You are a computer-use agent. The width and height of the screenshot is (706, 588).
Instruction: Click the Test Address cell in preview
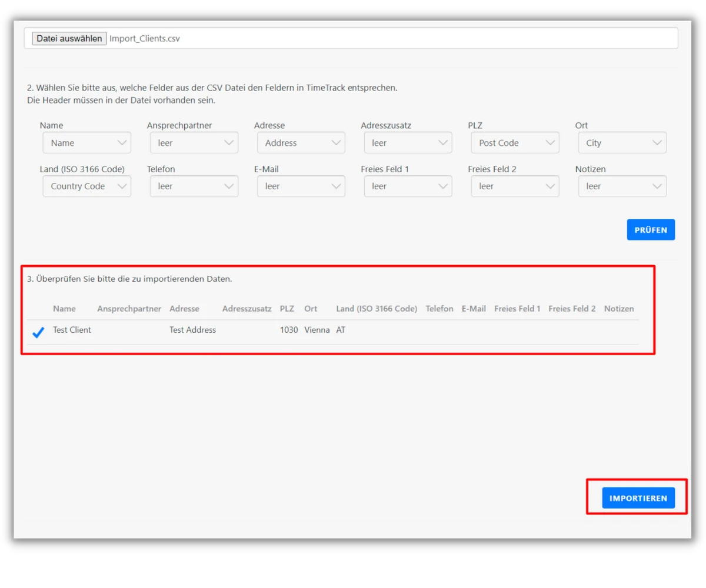pos(192,330)
